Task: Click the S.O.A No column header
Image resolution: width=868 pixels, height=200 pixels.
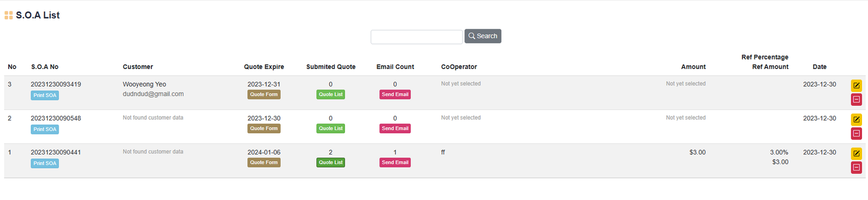Action: pyautogui.click(x=44, y=67)
